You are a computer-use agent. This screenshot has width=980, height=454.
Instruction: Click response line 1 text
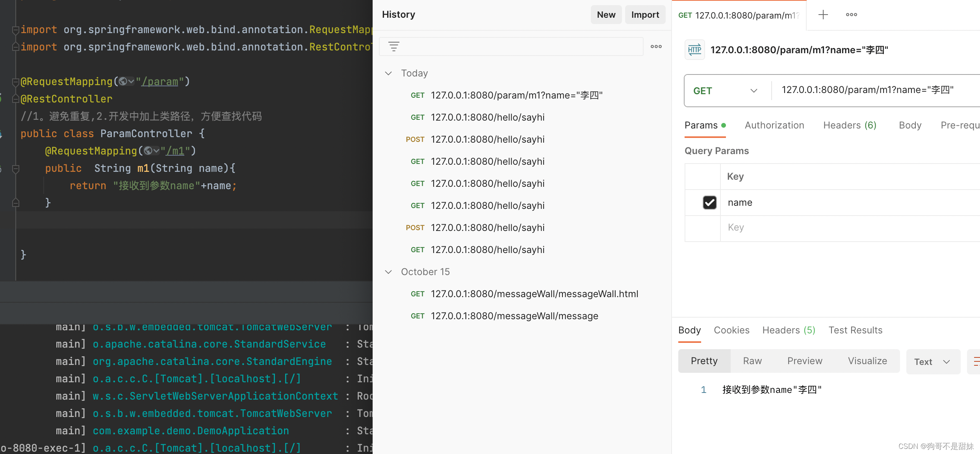[x=772, y=390]
